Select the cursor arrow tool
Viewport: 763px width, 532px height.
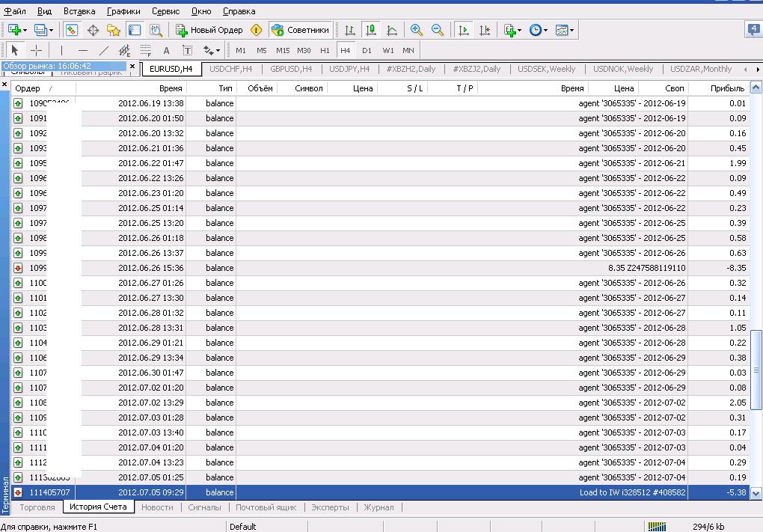point(15,50)
